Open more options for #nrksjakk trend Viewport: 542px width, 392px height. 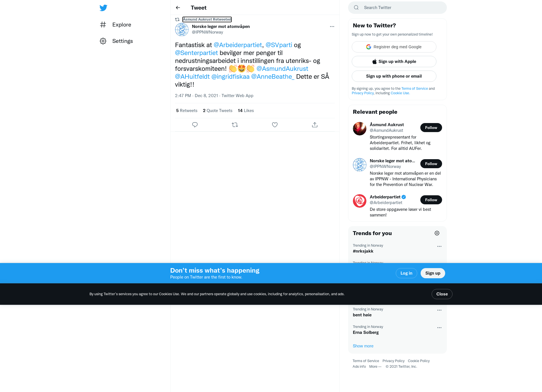click(439, 246)
